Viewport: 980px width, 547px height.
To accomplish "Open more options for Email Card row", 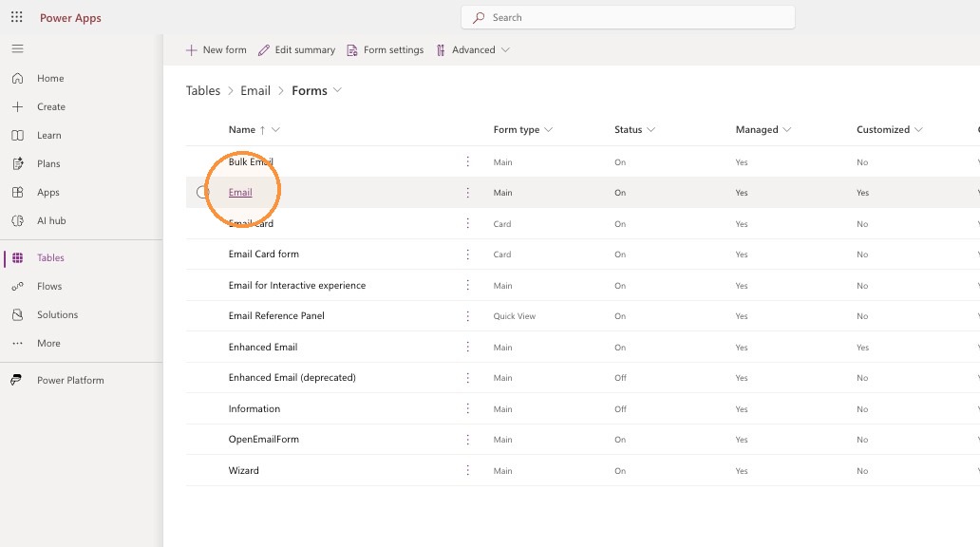I will (467, 223).
